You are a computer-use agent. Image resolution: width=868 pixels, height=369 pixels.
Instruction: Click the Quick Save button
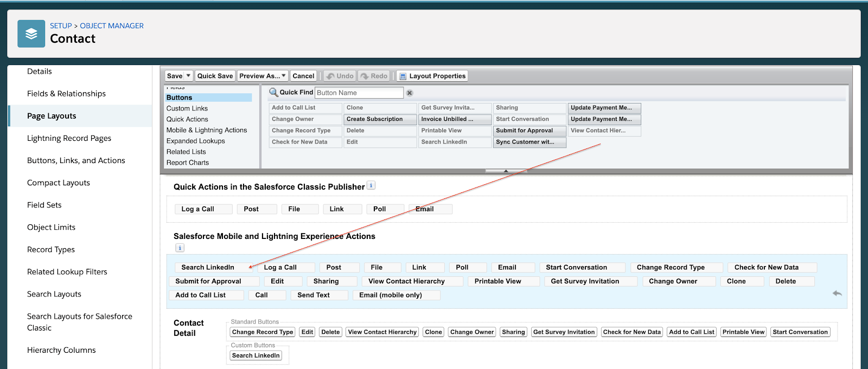pyautogui.click(x=215, y=76)
